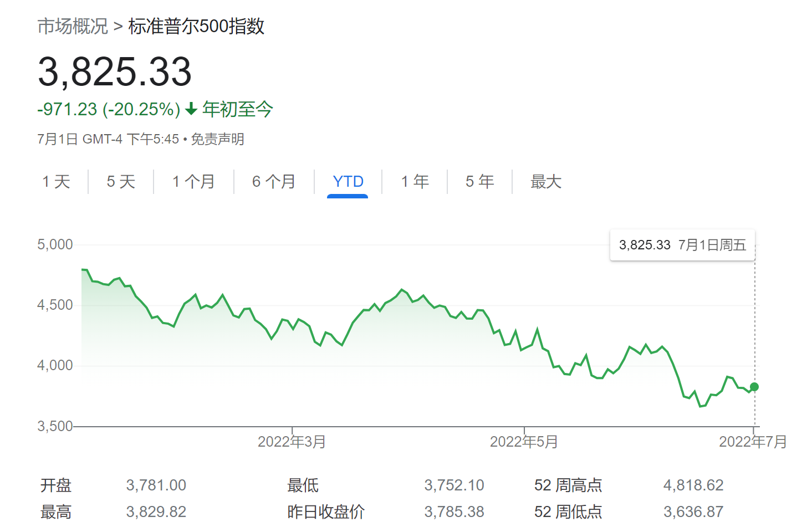
Task: Click the low value 3,752.10
Action: (454, 485)
